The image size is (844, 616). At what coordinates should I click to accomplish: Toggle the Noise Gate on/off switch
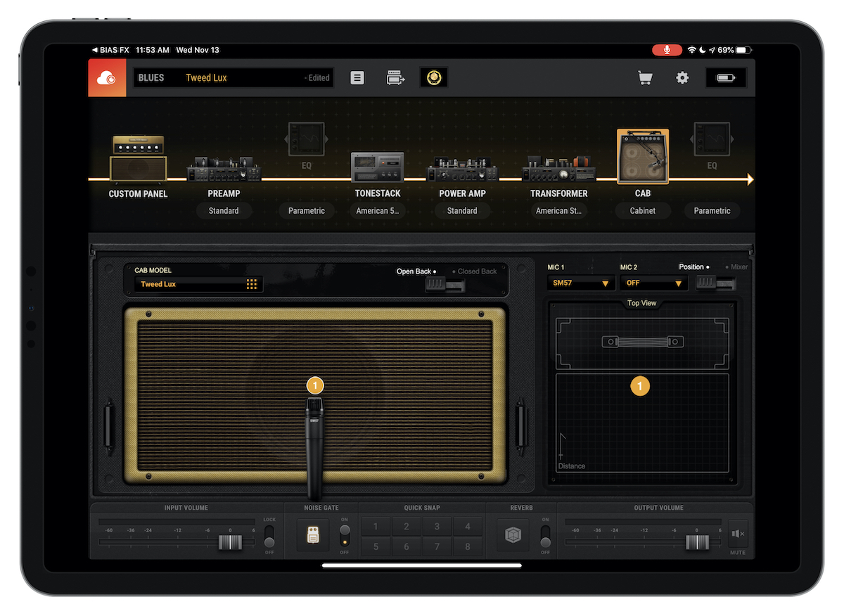tap(344, 536)
